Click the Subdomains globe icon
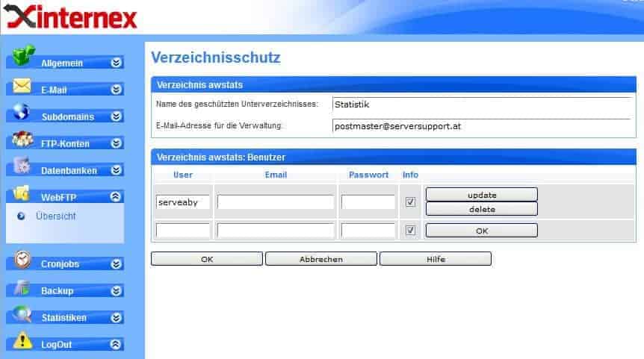 click(x=22, y=113)
